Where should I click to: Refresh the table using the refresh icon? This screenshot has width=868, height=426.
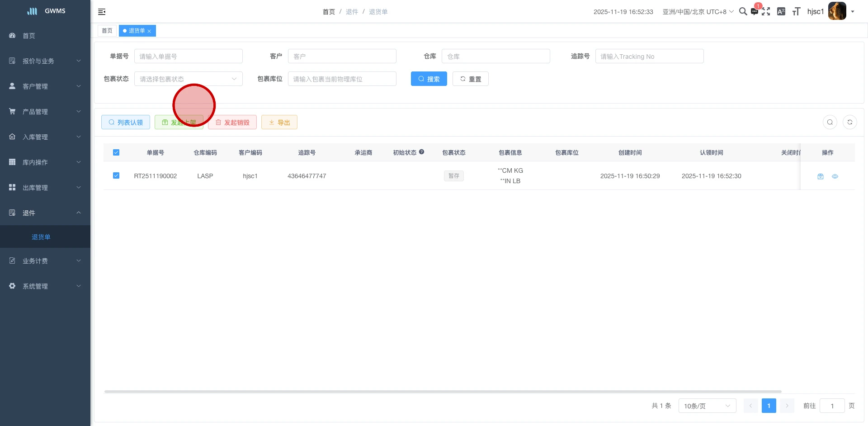(x=850, y=122)
